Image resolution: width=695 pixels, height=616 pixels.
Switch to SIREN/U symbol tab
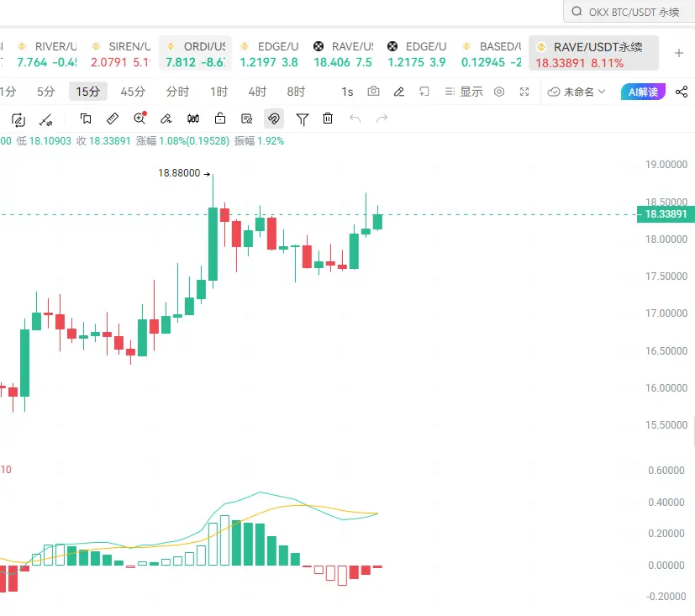(120, 54)
